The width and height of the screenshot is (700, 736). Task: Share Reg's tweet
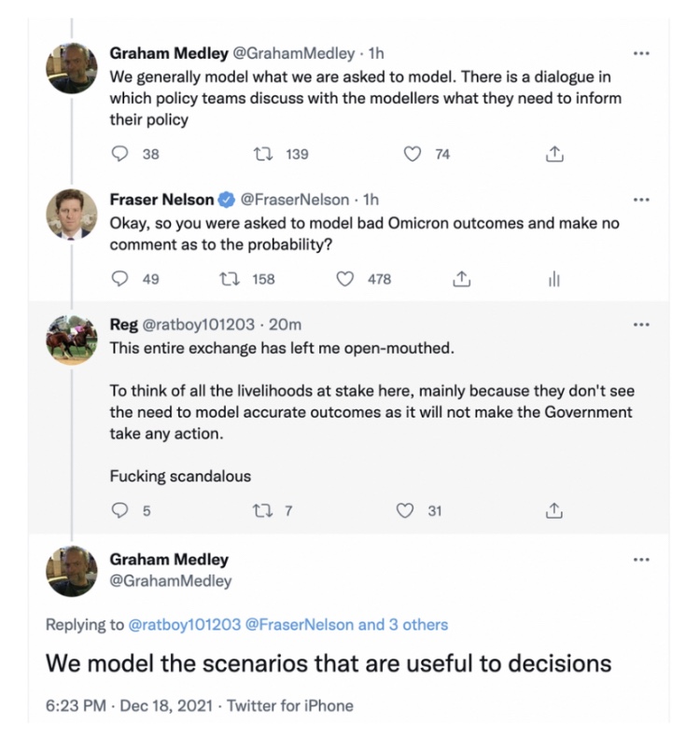coord(554,510)
